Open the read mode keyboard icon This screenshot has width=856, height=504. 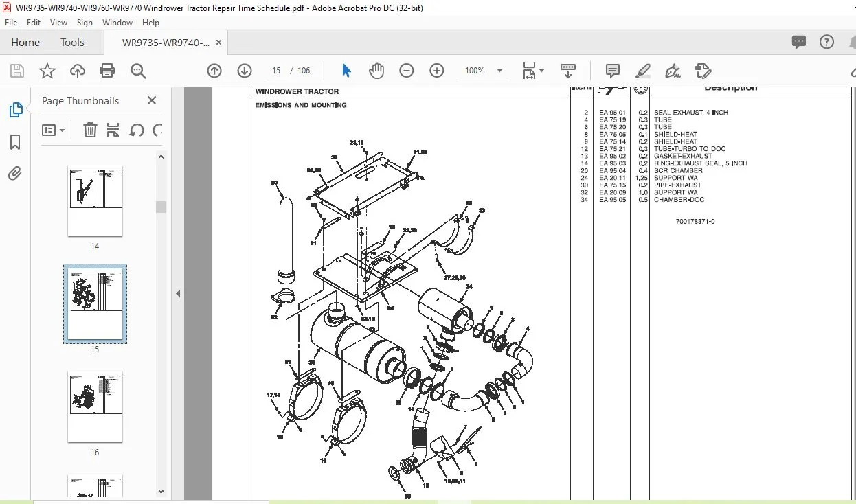coord(568,71)
